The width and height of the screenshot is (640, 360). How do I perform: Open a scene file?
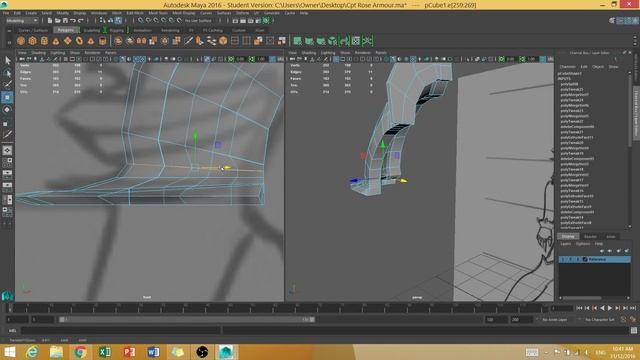(x=58, y=20)
